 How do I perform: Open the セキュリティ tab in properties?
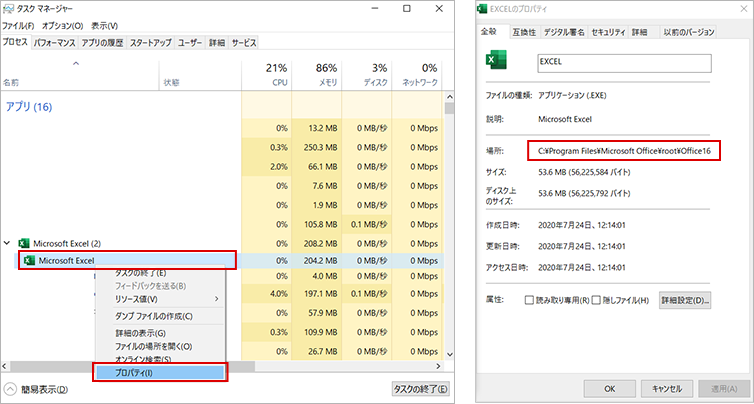tap(608, 32)
